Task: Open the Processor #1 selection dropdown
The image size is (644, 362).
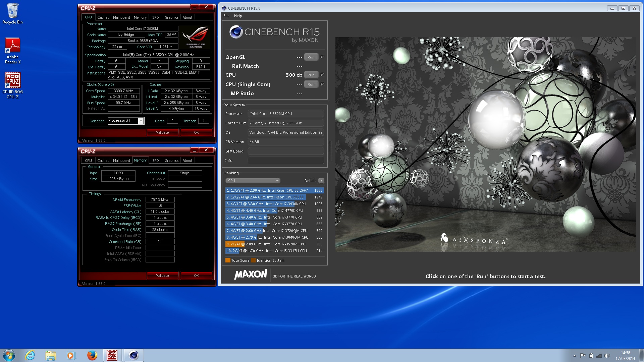Action: pos(126,121)
